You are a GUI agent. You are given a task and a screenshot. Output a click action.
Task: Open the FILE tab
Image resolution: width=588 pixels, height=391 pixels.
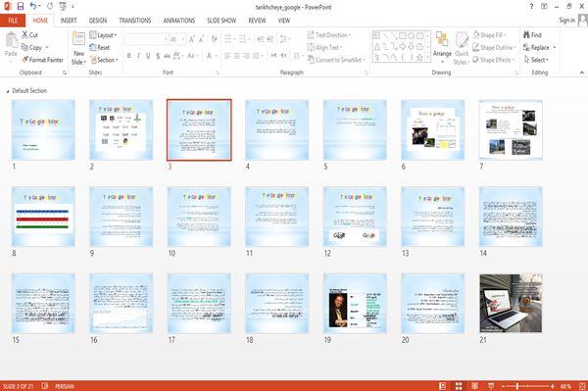click(13, 21)
